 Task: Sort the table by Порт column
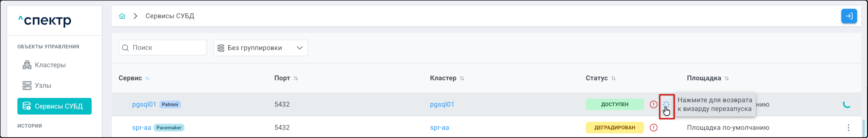pyautogui.click(x=296, y=78)
